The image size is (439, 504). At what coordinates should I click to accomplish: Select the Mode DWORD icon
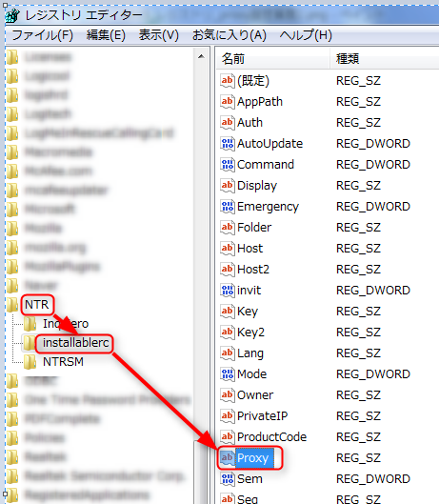228,374
